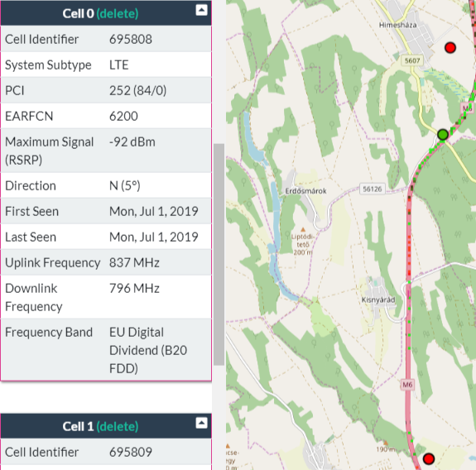Click the EARFCN value 6200
The image size is (476, 470).
(x=123, y=116)
